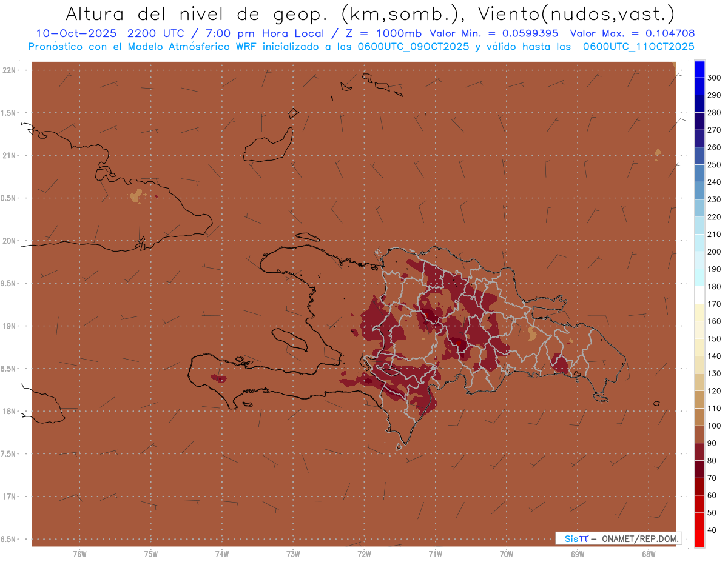
Task: Click the colorbar label '220'
Action: click(x=714, y=217)
